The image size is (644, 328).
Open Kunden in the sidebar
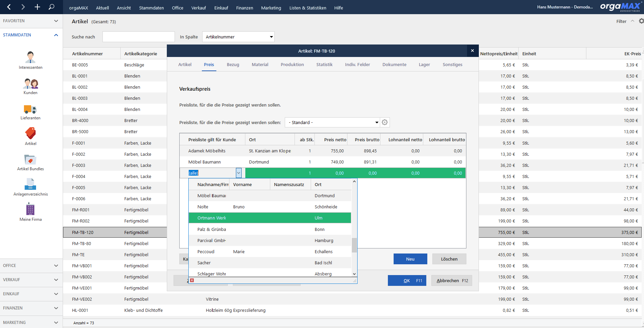click(30, 86)
